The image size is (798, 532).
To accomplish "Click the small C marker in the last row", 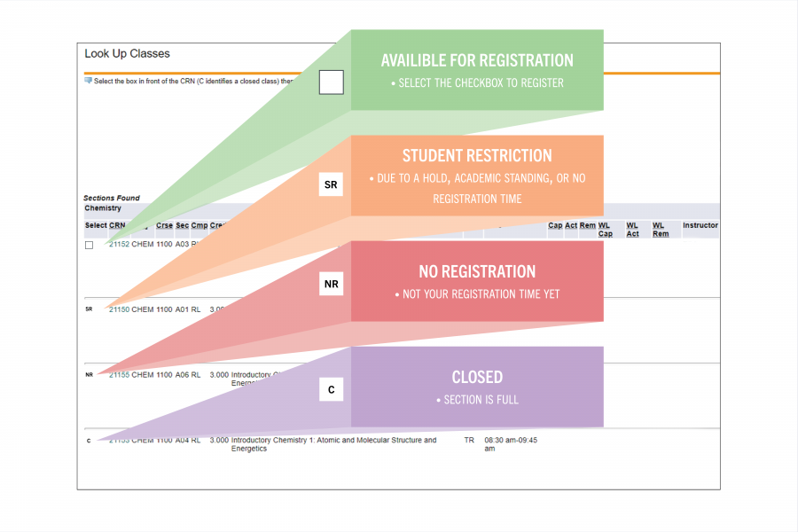I will pos(89,441).
